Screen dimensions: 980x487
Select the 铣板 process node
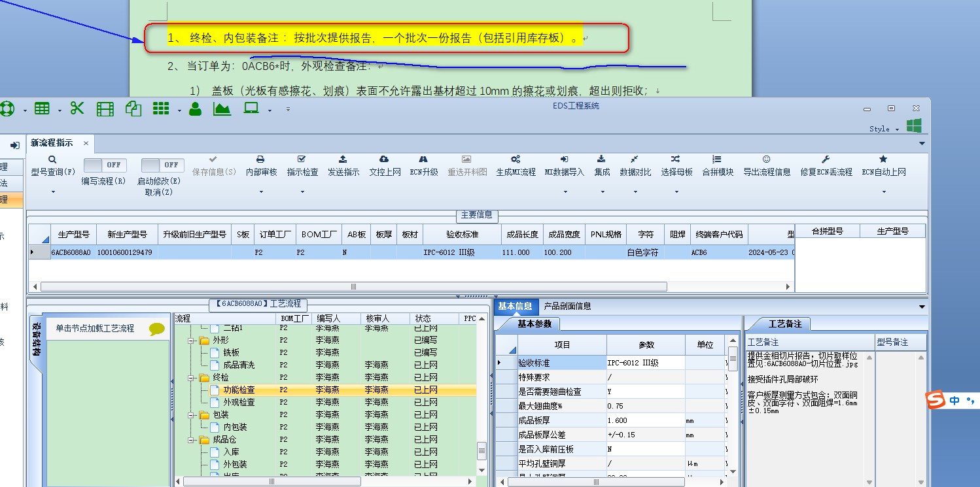[x=231, y=353]
